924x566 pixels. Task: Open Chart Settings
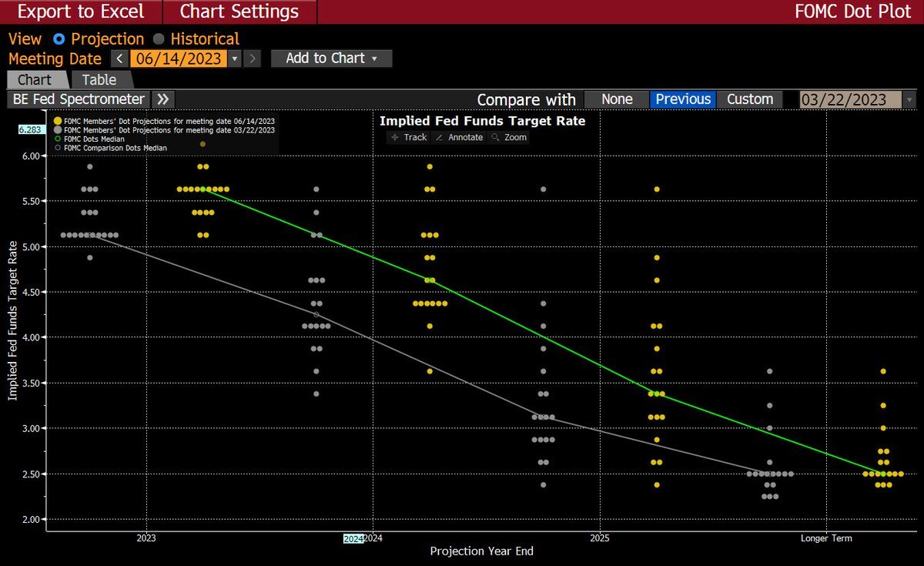pyautogui.click(x=239, y=12)
